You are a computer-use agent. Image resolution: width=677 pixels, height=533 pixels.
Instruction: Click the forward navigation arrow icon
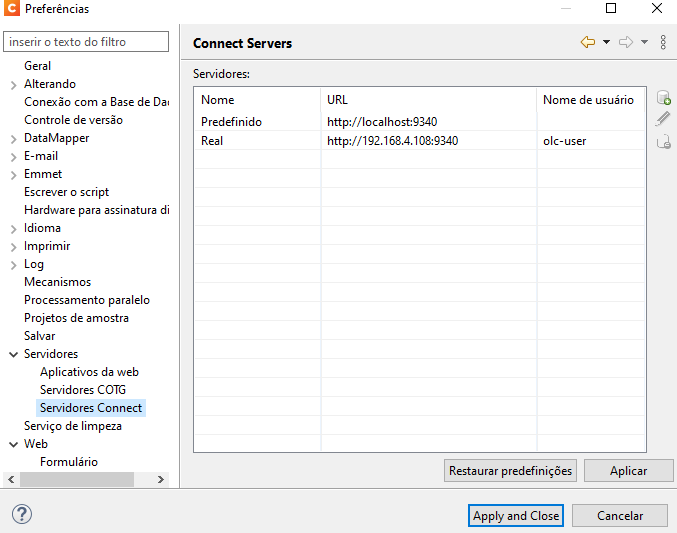(626, 42)
